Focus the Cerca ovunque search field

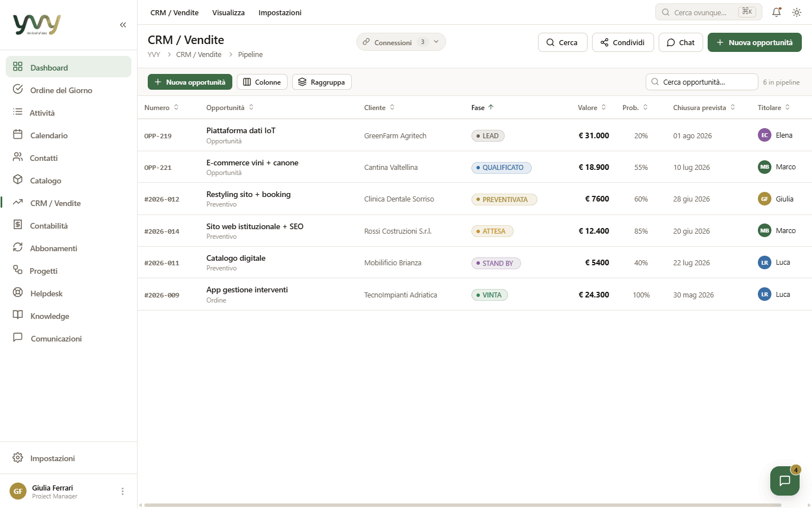coord(709,12)
